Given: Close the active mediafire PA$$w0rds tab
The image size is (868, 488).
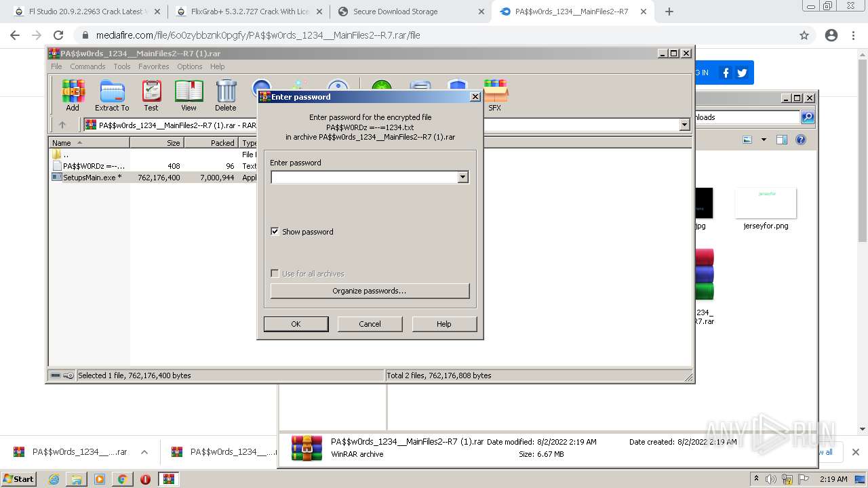Looking at the screenshot, I should [x=642, y=12].
